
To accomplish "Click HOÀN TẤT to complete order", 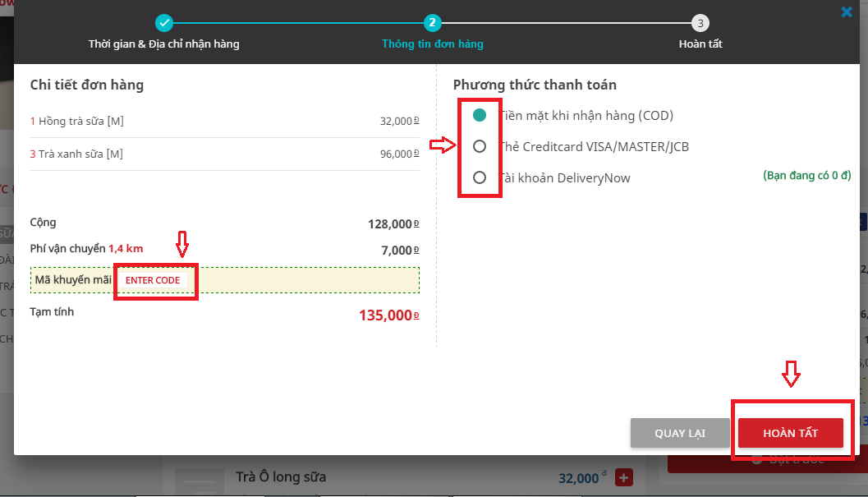I will pyautogui.click(x=790, y=433).
